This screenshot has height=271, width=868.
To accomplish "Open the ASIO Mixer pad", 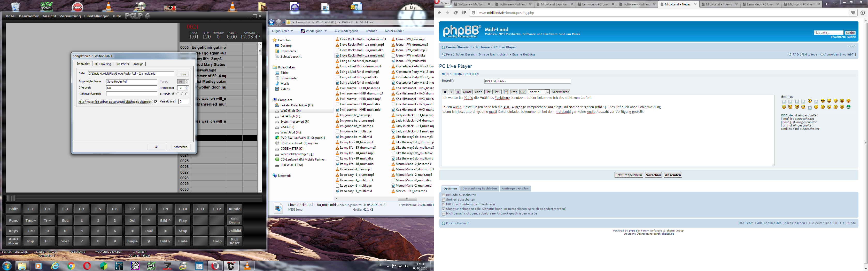I will [13, 241].
